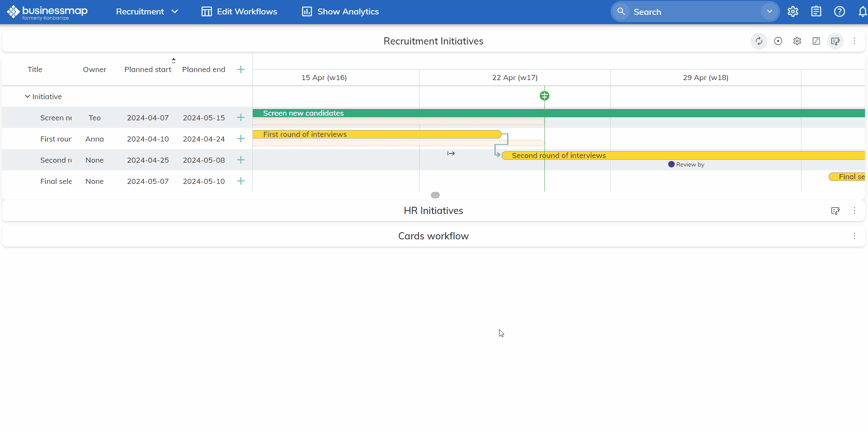
Task: Click the card view icon in Recruitment Initiatives
Action: pos(816,41)
